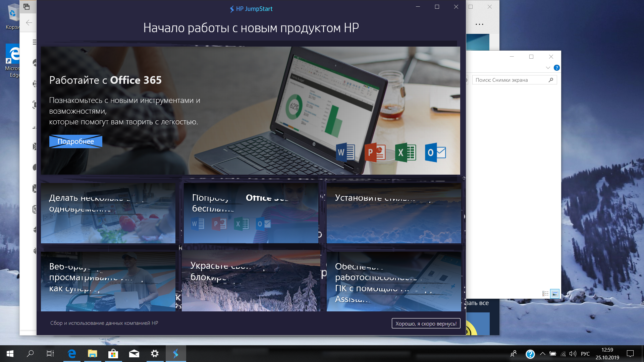Open the 'Сбор и использование данных компанией HP' link
This screenshot has height=362, width=644.
104,323
